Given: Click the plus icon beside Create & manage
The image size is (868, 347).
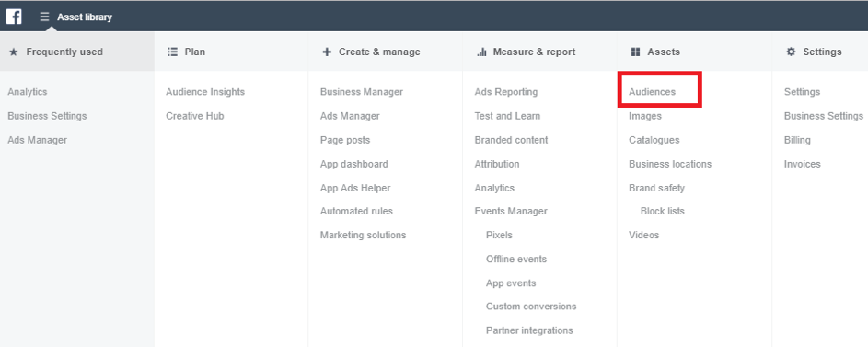Looking at the screenshot, I should coord(327,52).
